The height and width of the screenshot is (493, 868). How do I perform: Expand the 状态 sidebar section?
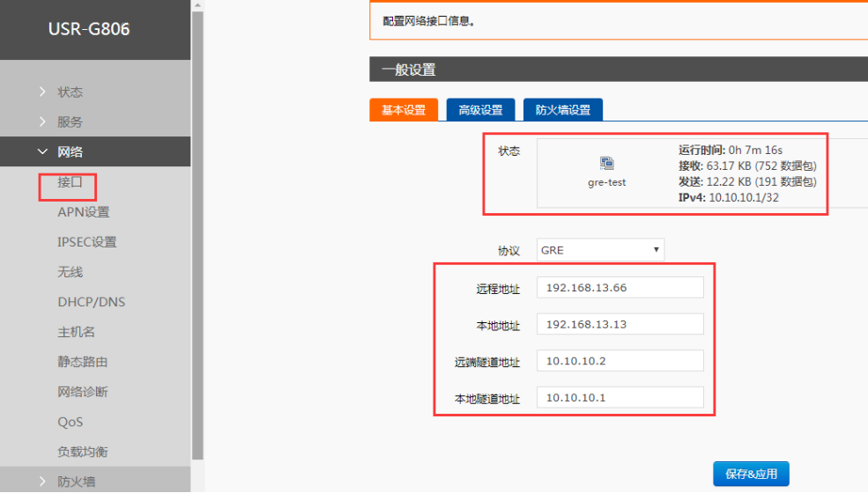click(70, 92)
